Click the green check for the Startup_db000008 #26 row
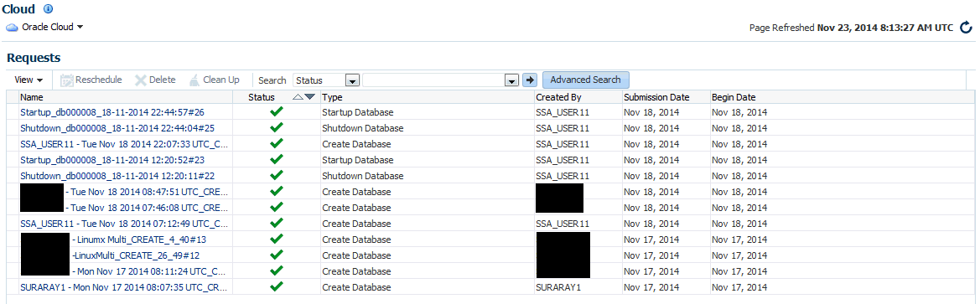This screenshot has width=980, height=304. click(x=277, y=111)
